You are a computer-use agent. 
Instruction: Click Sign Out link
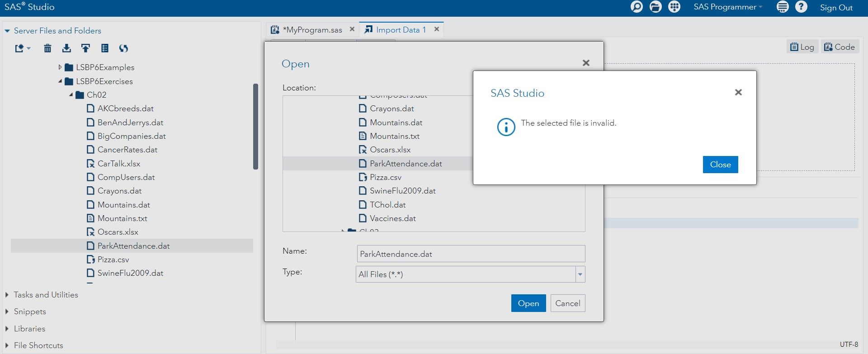[836, 8]
